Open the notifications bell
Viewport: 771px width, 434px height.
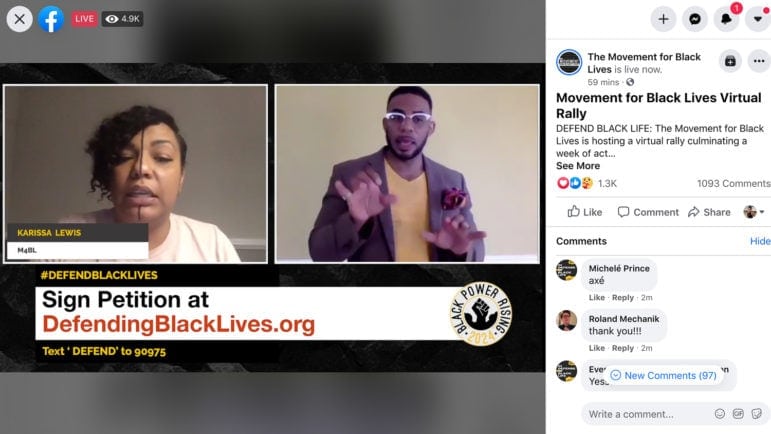726,19
